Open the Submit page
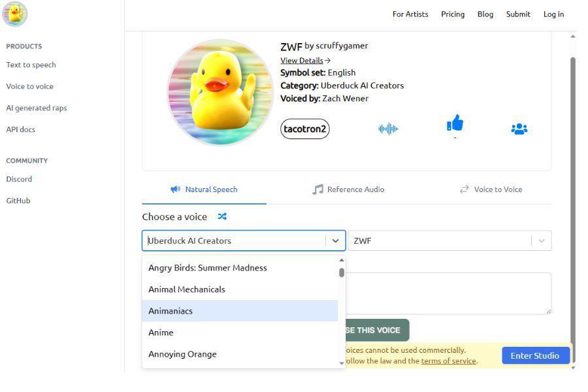The image size is (588, 392). pos(518,14)
